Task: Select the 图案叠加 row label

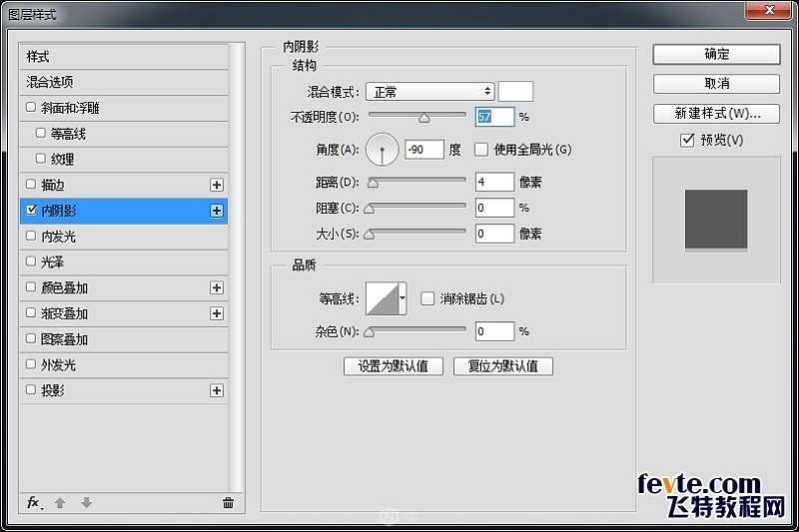Action: point(65,339)
